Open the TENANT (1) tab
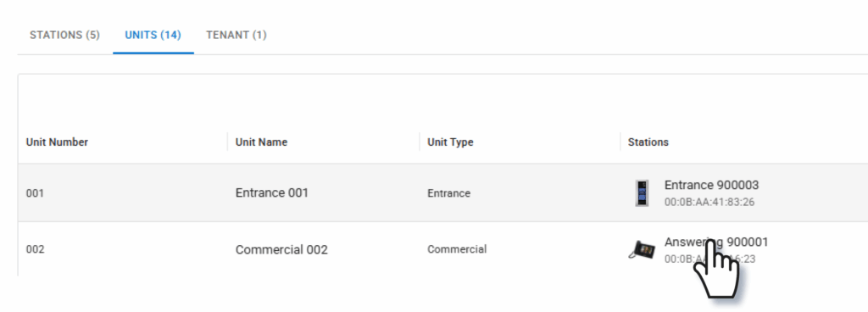This screenshot has height=312, width=868. [236, 35]
